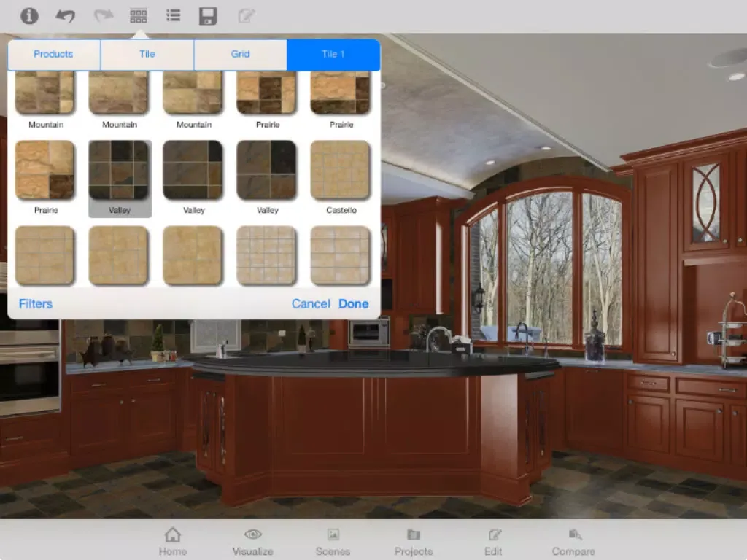747x560 pixels.
Task: Select the first Mountain tile swatch
Action: (x=44, y=93)
